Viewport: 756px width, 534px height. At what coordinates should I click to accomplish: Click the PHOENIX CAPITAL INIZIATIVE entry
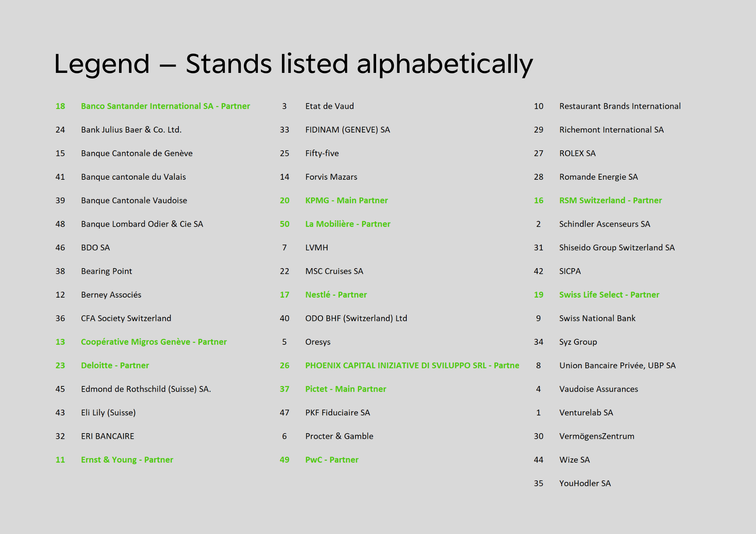pos(412,366)
